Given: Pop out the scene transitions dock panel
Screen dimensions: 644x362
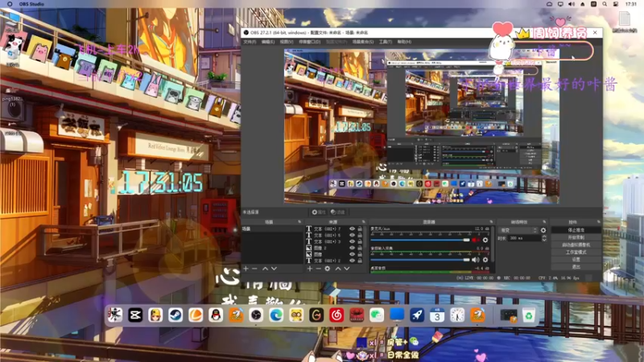Looking at the screenshot, I should coord(545,222).
